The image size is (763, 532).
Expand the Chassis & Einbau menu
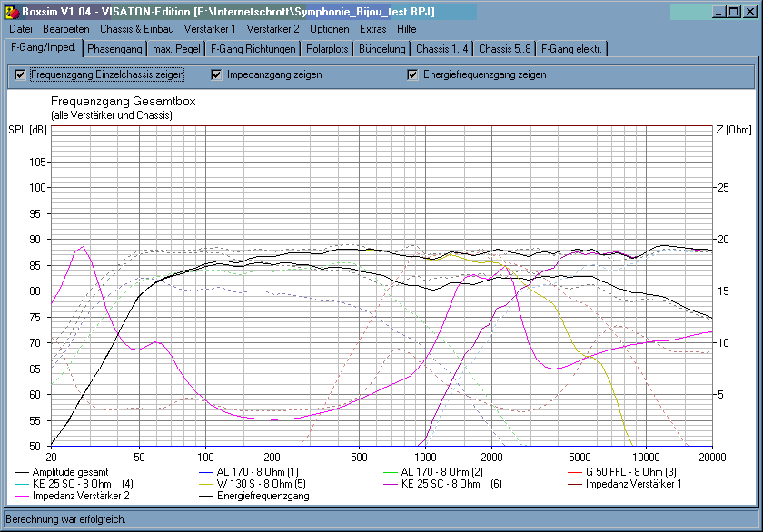click(136, 29)
